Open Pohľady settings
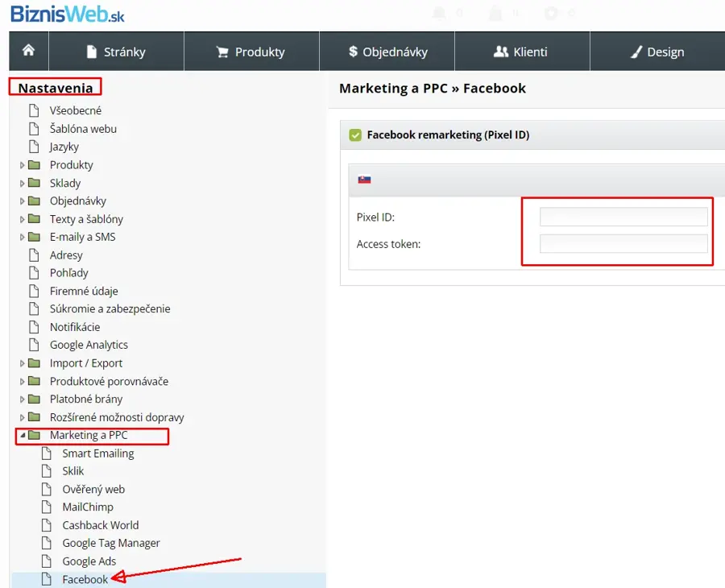Screen dimensions: 725x588 click(x=69, y=273)
